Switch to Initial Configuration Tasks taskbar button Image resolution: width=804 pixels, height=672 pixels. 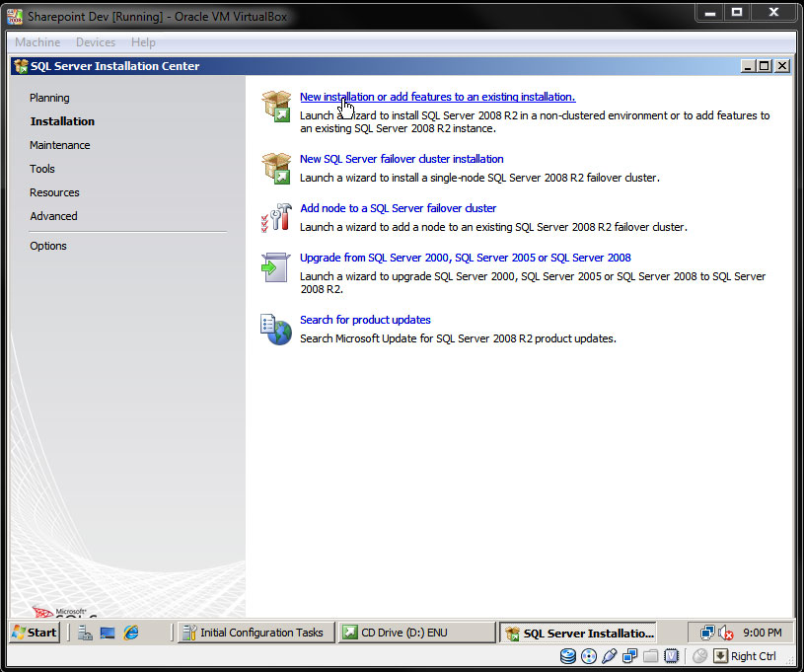(x=256, y=633)
